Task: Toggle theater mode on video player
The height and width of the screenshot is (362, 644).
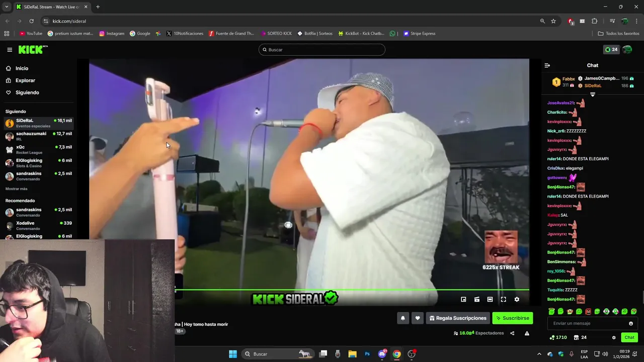Action: tap(490, 299)
